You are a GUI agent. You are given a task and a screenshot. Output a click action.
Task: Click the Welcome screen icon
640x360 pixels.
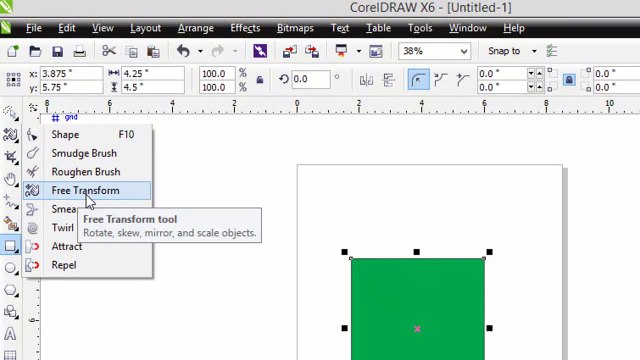[376, 51]
